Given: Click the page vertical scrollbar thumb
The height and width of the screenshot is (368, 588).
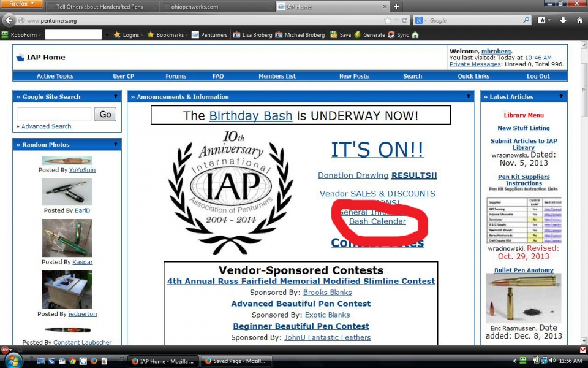Looking at the screenshot, I should [x=584, y=90].
